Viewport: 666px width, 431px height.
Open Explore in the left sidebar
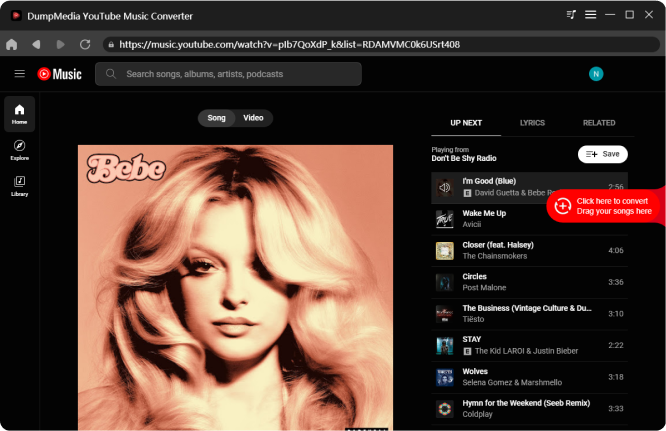(20, 150)
